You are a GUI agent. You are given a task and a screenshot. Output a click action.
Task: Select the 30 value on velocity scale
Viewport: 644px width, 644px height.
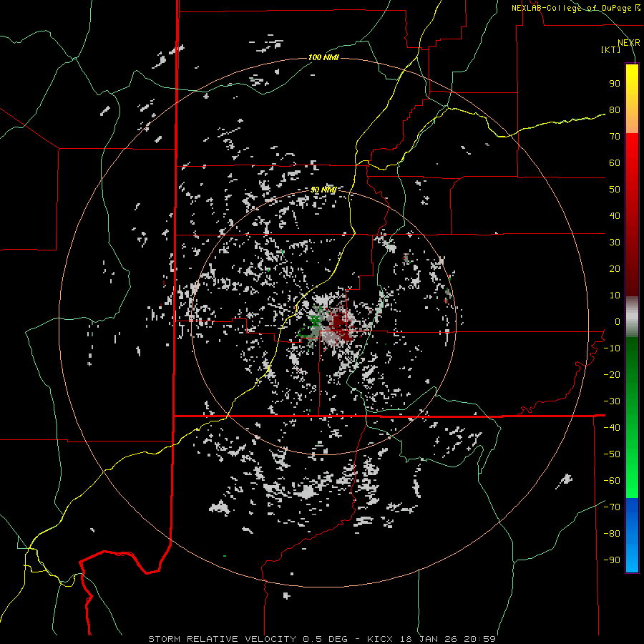point(615,243)
